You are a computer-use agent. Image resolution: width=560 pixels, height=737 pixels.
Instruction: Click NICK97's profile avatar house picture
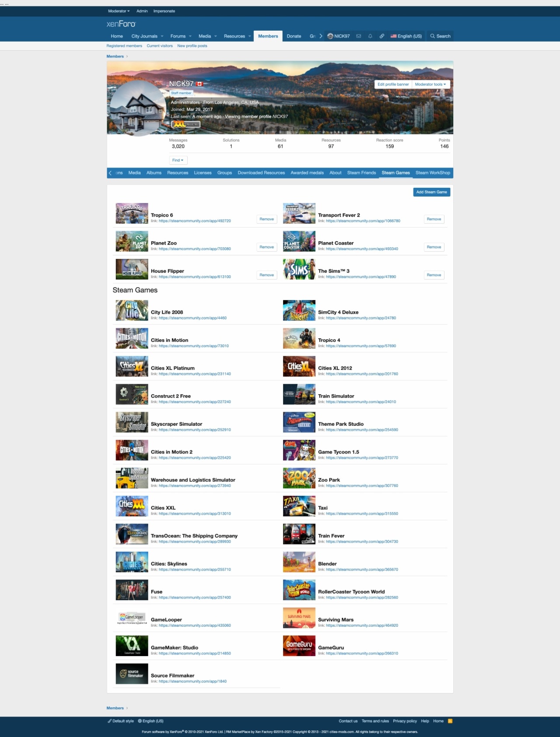(138, 108)
